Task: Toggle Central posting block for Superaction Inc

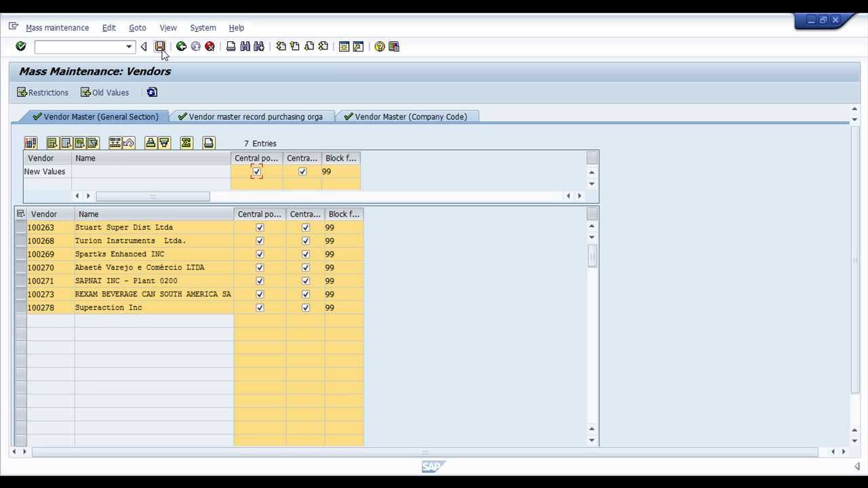Action: (260, 308)
